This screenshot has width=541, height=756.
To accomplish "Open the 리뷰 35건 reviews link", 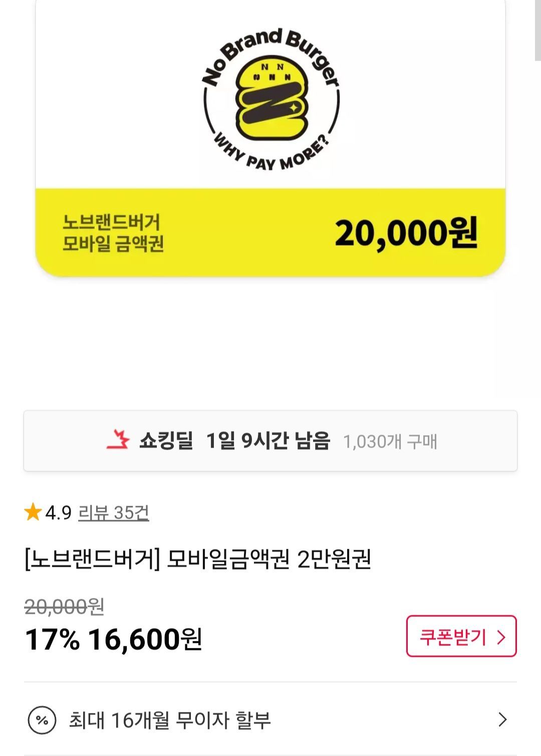I will 114,513.
